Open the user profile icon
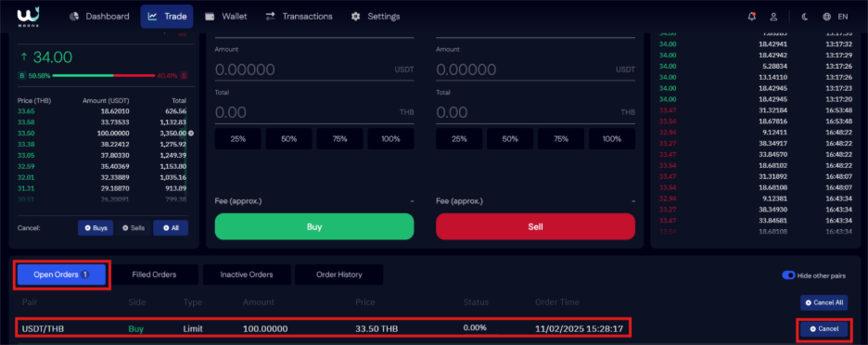 [x=774, y=17]
